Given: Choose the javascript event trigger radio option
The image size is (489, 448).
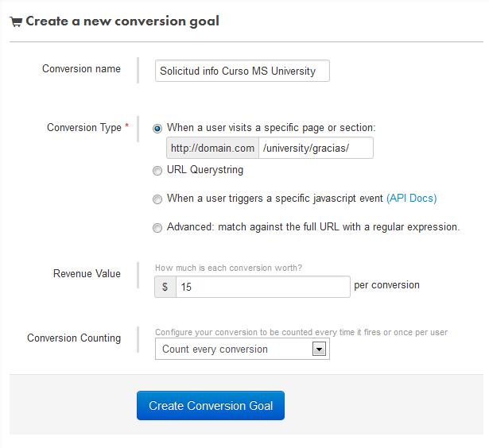Looking at the screenshot, I should click(x=157, y=199).
